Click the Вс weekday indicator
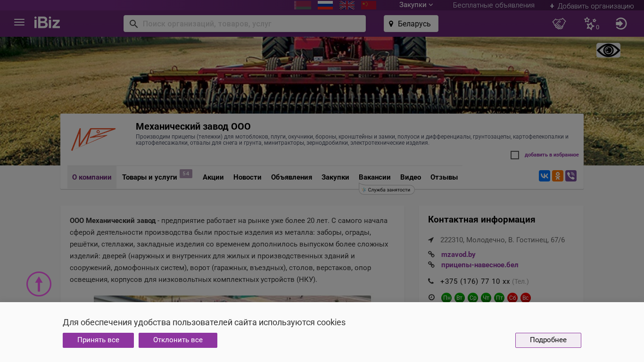The image size is (644, 362). (x=526, y=298)
